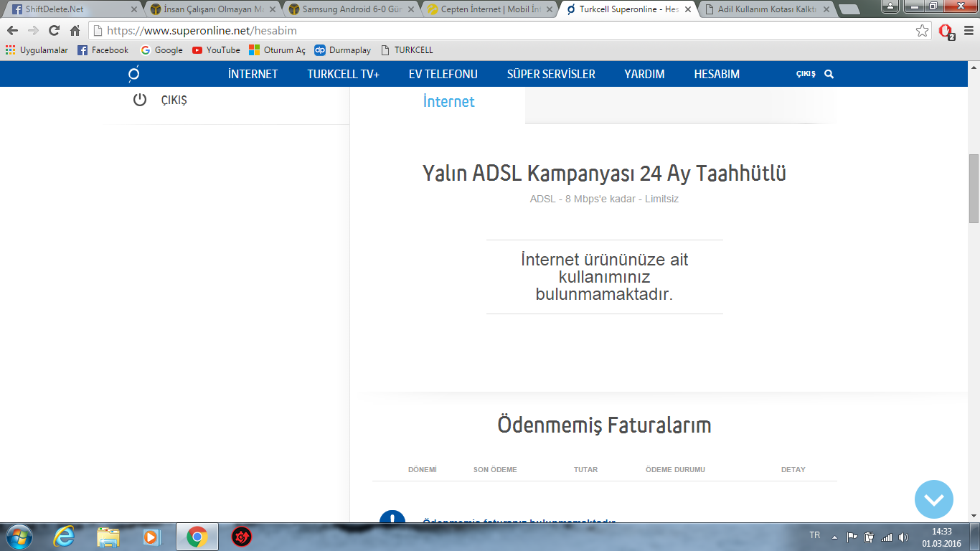This screenshot has width=980, height=551.
Task: Open the Chrome profile button
Action: click(890, 6)
